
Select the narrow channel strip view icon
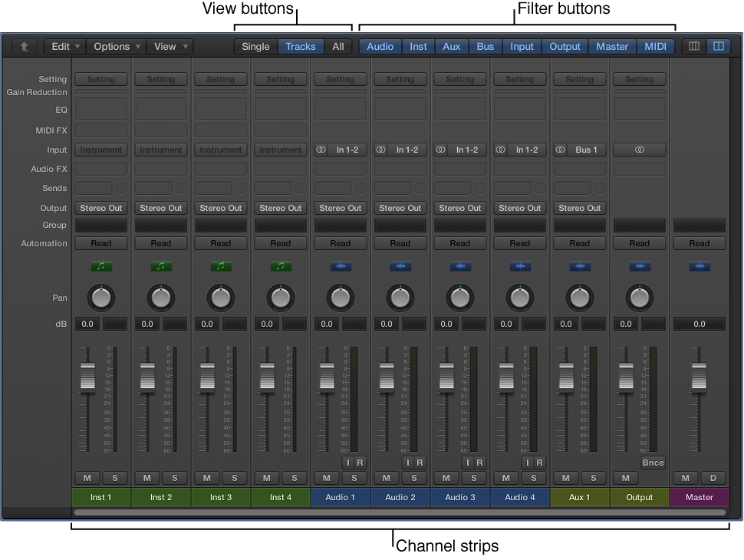pyautogui.click(x=693, y=46)
